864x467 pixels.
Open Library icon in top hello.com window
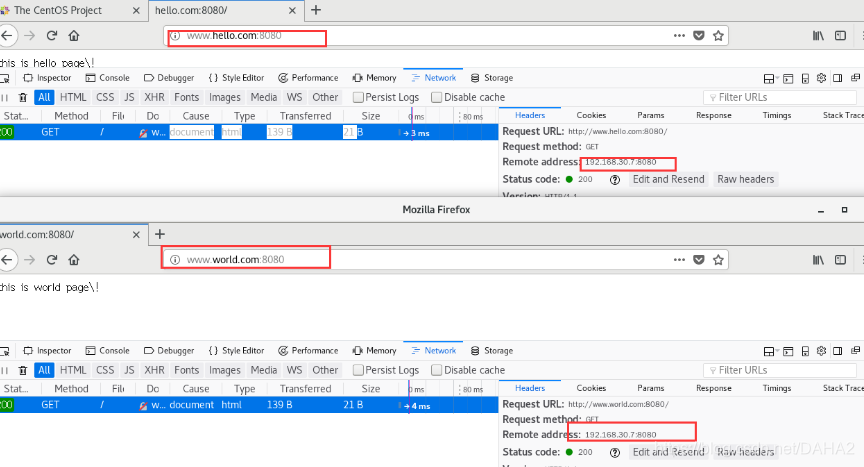pos(818,35)
